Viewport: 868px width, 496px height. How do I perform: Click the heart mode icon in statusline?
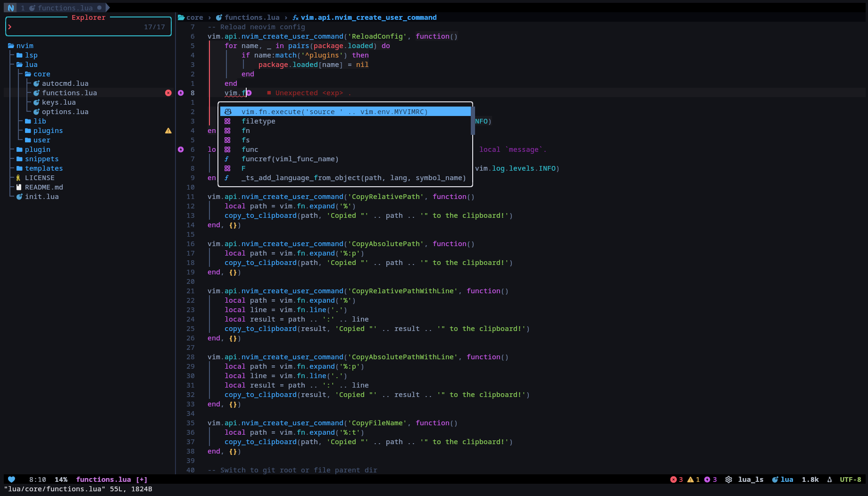[11, 479]
